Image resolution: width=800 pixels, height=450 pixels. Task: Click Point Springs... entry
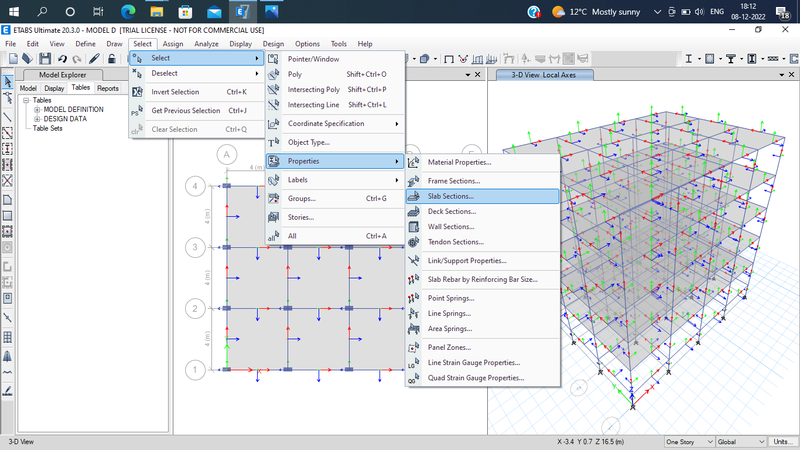[483, 298]
